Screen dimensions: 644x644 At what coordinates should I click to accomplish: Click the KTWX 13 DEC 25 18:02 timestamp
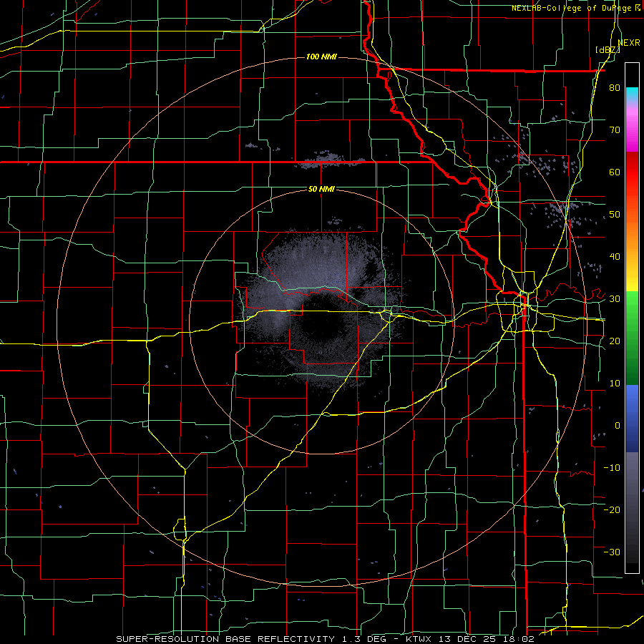click(470, 639)
